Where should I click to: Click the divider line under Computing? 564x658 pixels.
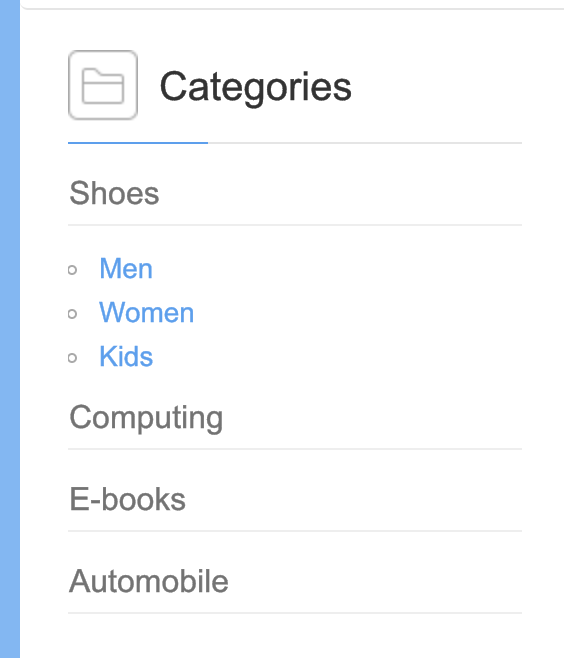click(295, 449)
